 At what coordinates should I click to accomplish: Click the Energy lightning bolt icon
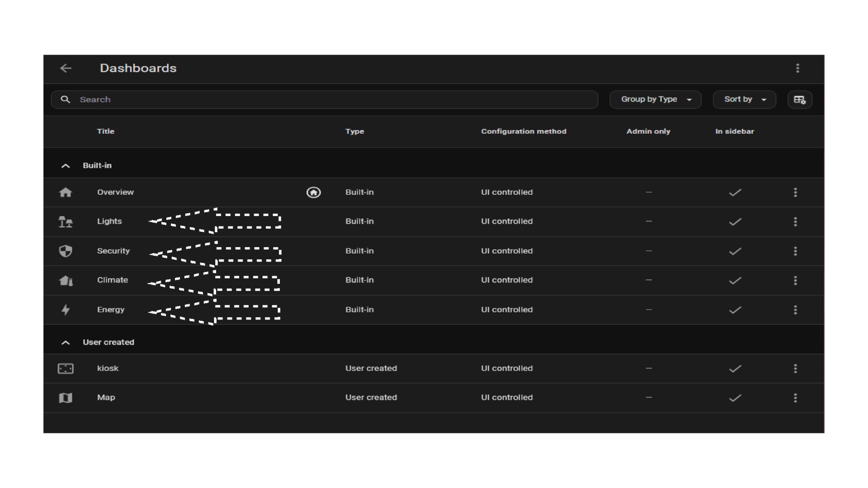click(66, 310)
